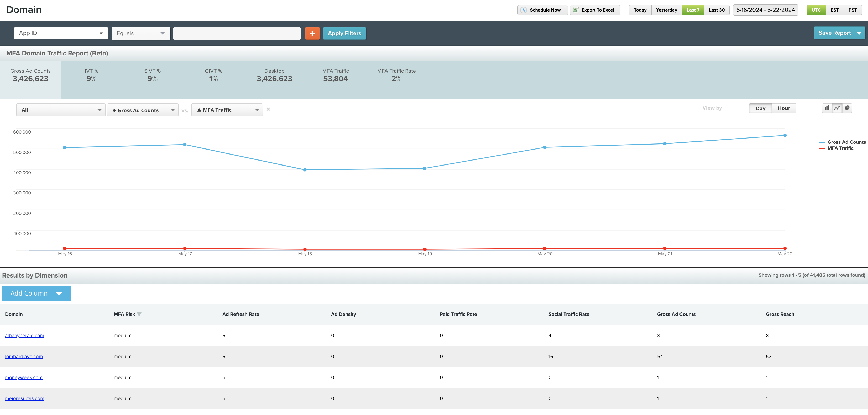Apply the filters
This screenshot has height=415, width=868.
tap(344, 33)
